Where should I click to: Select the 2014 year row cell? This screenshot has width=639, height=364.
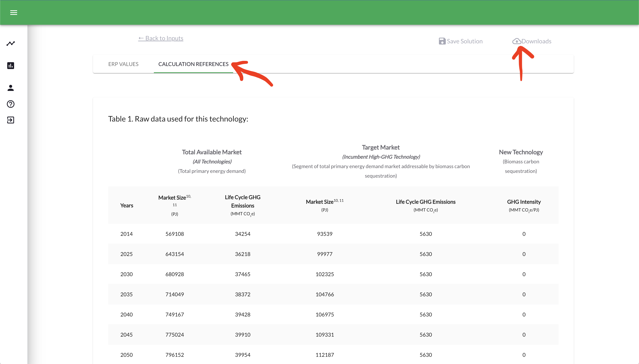(x=126, y=234)
